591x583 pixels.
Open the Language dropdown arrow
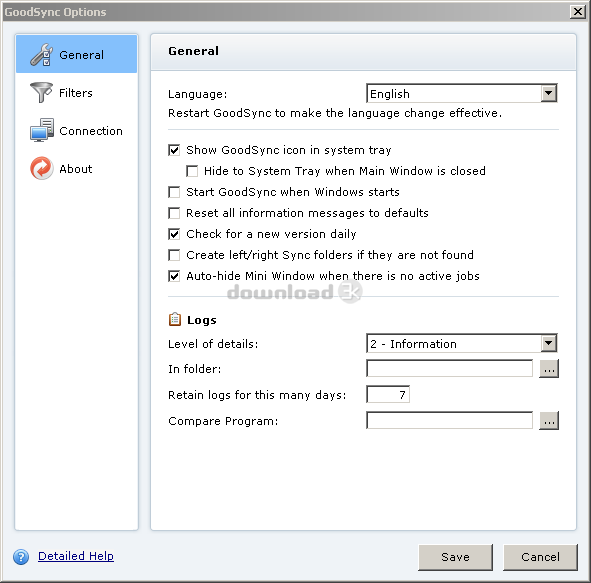coord(548,93)
